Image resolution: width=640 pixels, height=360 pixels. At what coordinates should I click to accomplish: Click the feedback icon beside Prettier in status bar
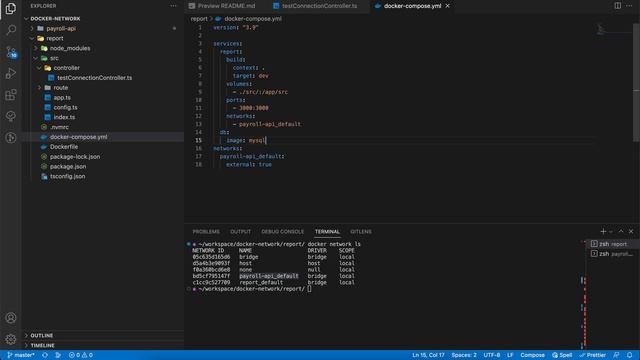pos(616,355)
